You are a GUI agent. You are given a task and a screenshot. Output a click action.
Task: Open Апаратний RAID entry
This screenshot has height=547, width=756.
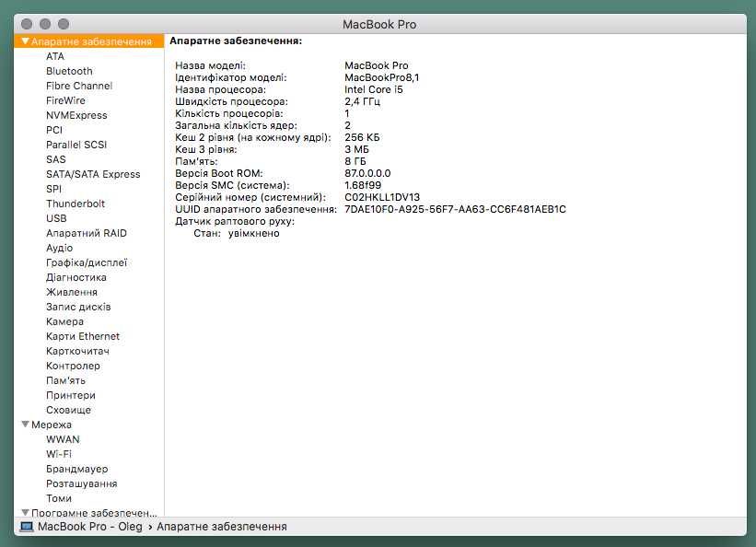click(87, 233)
